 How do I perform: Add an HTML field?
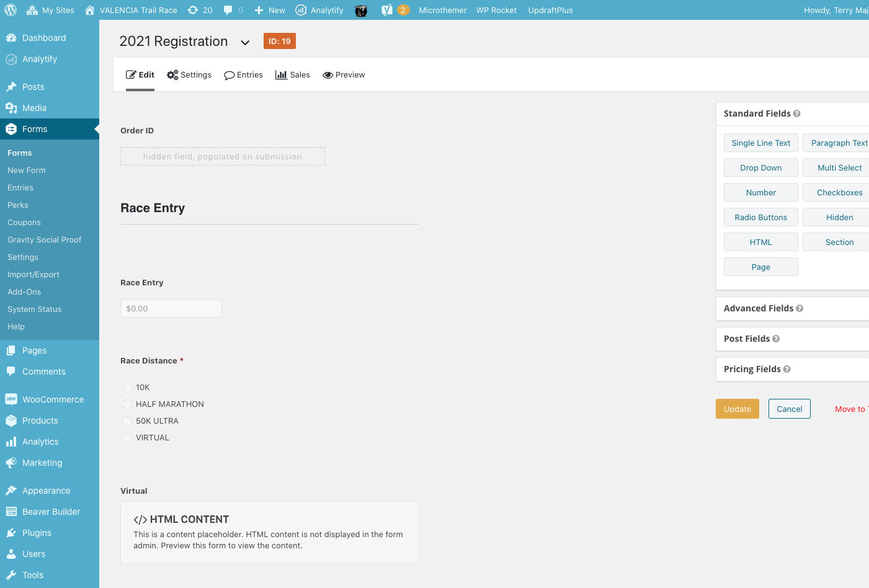761,242
